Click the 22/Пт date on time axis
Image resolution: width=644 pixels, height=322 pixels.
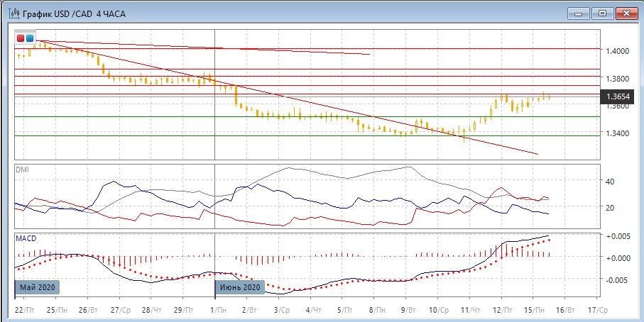26,310
